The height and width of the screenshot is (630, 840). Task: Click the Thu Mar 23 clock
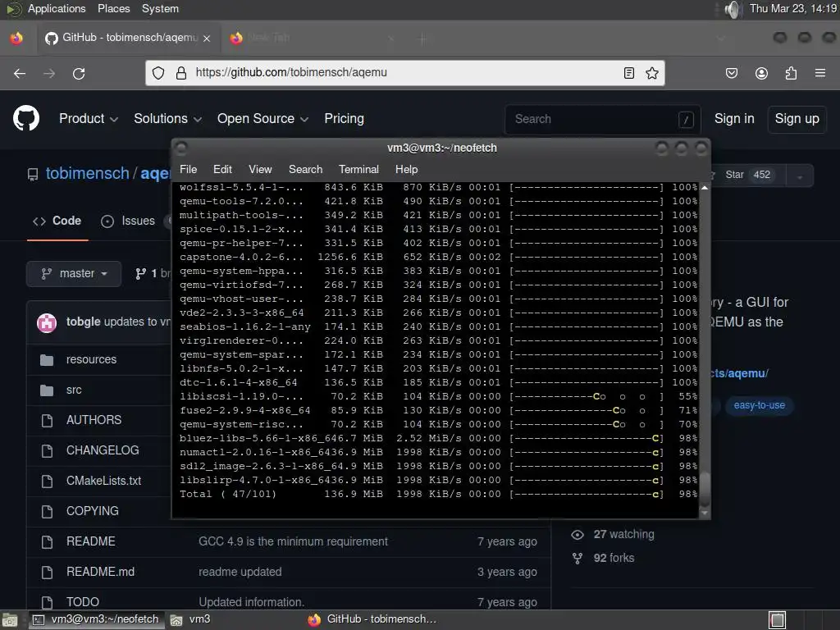793,8
